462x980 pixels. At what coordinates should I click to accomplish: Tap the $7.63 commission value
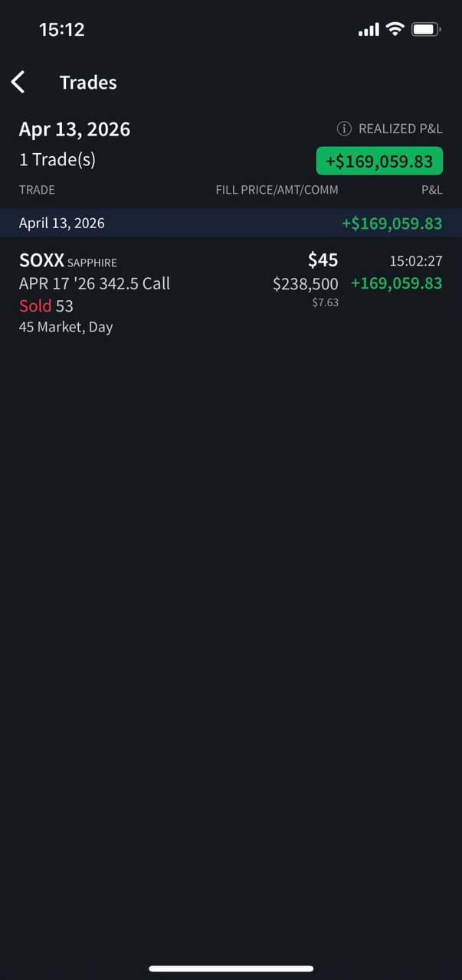coord(325,302)
